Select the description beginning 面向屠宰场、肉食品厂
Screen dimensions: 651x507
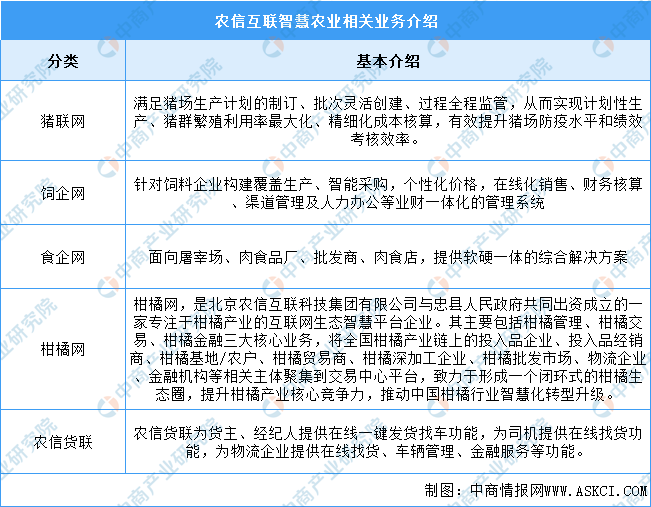[388, 257]
